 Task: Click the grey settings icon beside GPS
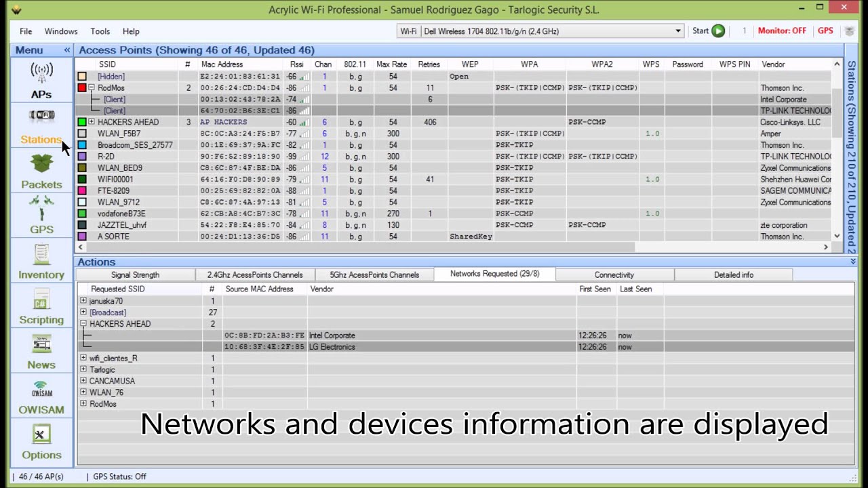pyautogui.click(x=848, y=31)
